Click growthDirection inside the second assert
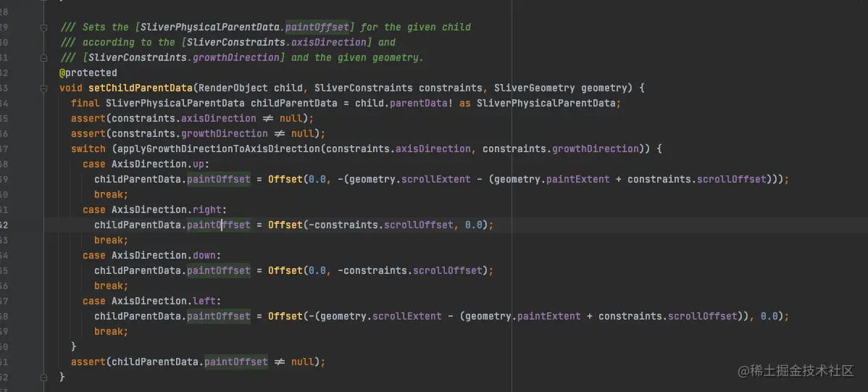Image resolution: width=868 pixels, height=392 pixels. (224, 133)
